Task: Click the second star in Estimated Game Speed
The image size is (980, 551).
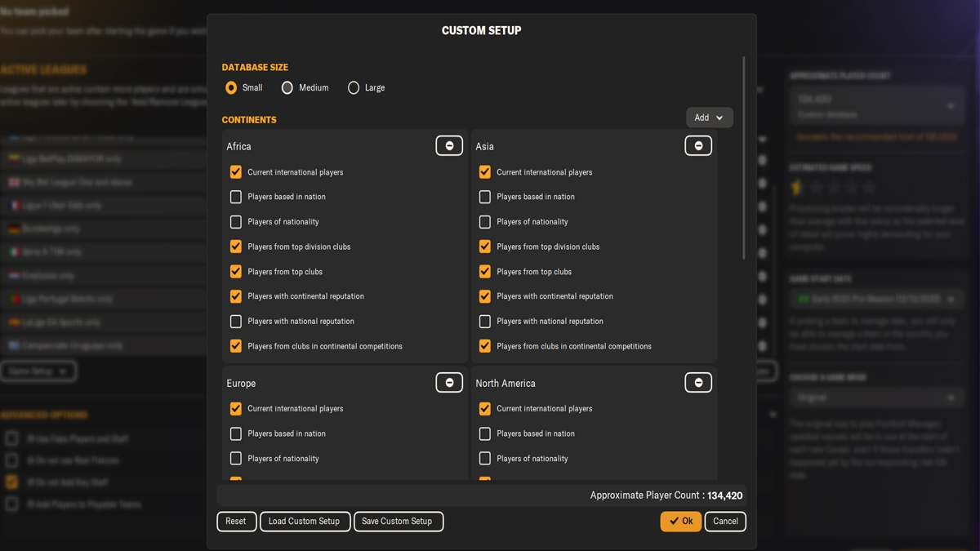Action: tap(816, 186)
